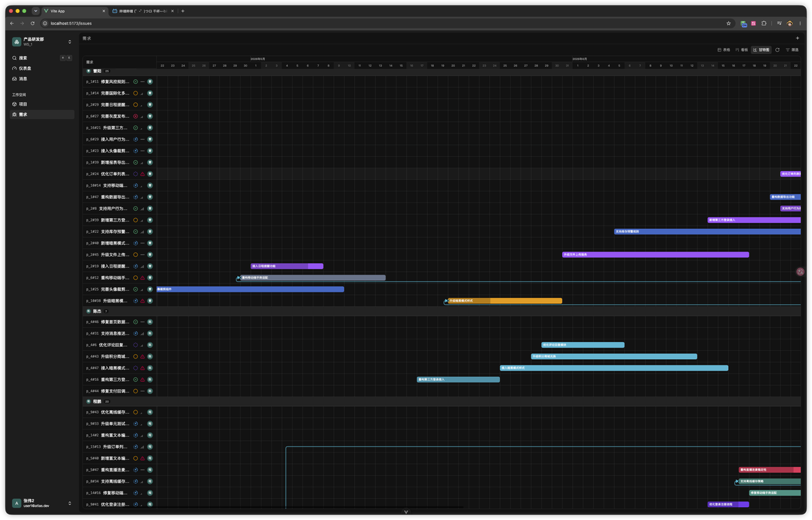Viewport: 812px width, 520px height.
Task: Open requirement row p_10#14
Action: (x=120, y=185)
